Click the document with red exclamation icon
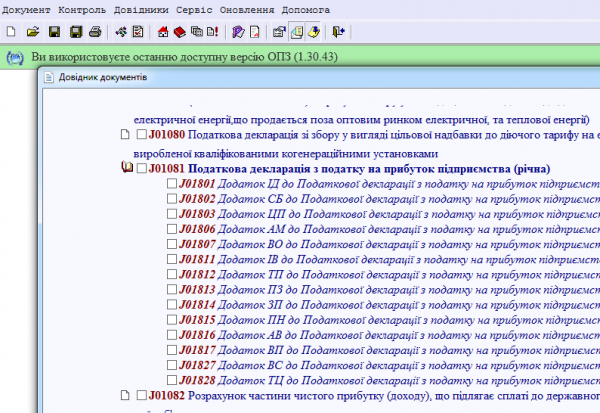 [x=212, y=31]
